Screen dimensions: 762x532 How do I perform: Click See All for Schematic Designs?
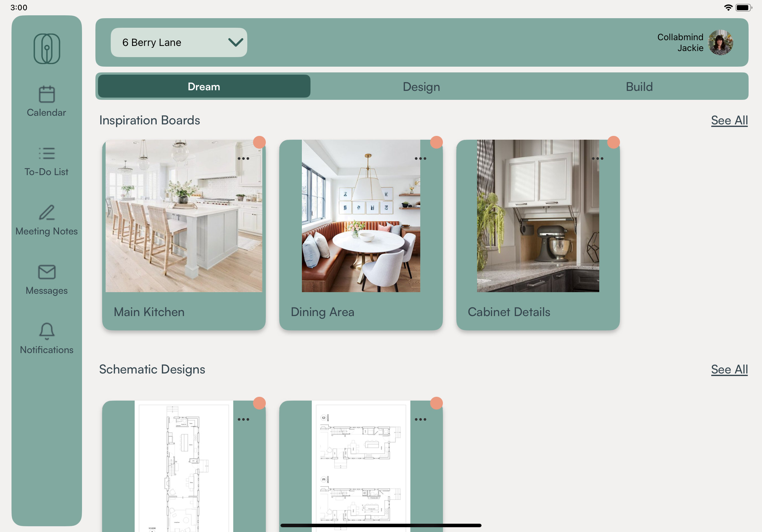tap(729, 369)
